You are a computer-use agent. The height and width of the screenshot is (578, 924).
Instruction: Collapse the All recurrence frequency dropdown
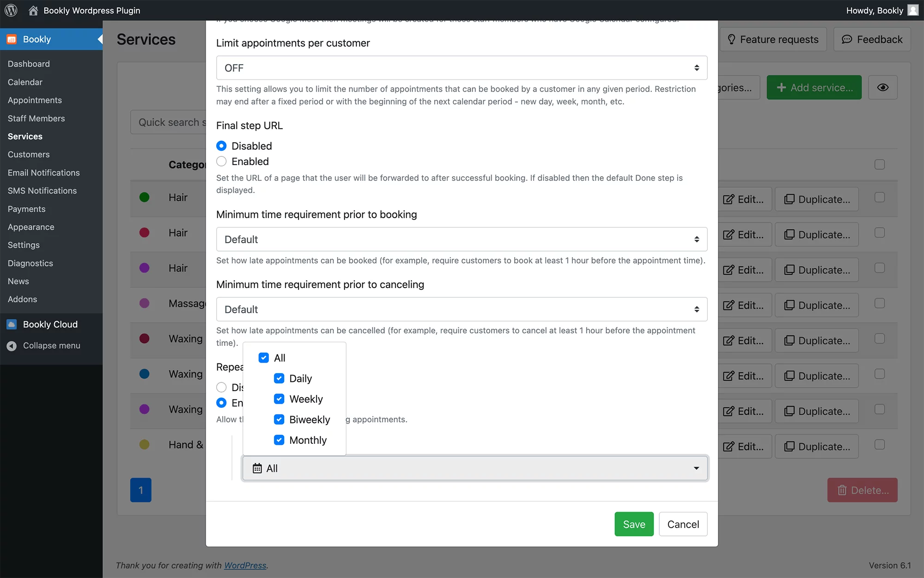(475, 468)
